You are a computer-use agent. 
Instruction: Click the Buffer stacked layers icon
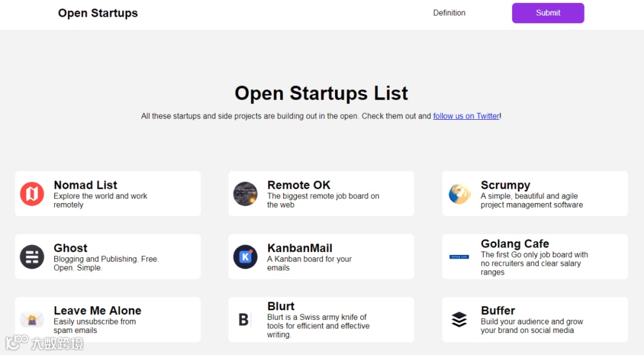pyautogui.click(x=459, y=319)
